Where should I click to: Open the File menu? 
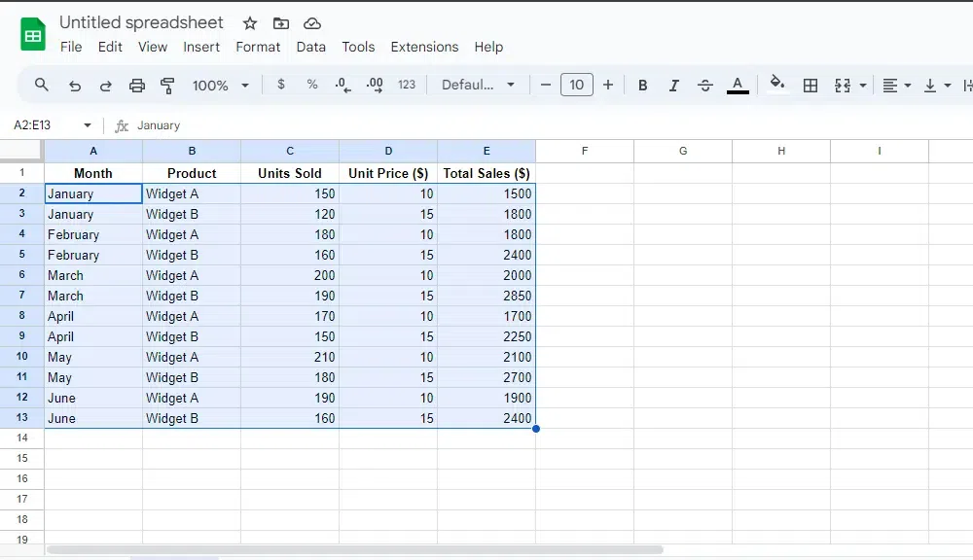71,47
